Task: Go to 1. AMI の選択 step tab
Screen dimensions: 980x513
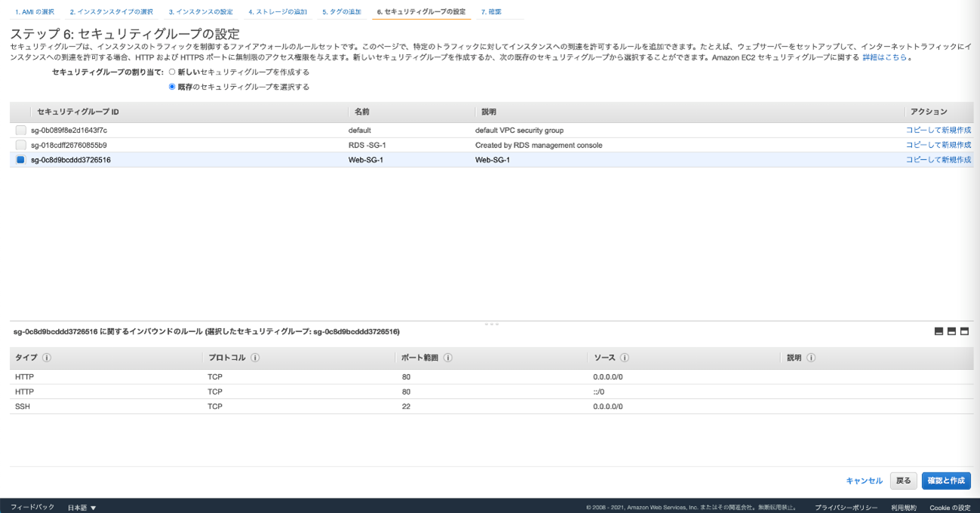Action: [35, 12]
